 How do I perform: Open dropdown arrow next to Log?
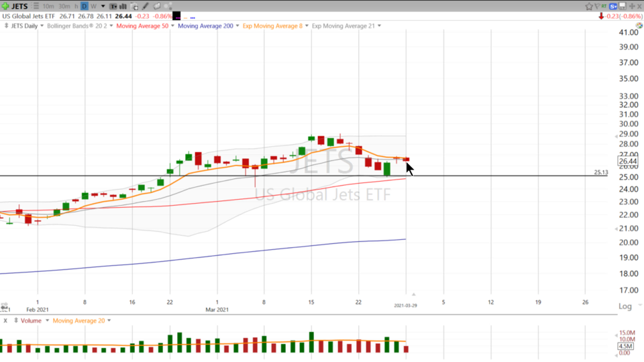[x=640, y=305]
